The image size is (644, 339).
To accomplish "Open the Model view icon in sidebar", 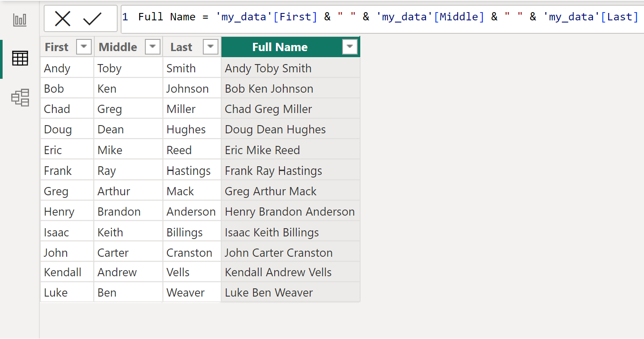I will 20,97.
